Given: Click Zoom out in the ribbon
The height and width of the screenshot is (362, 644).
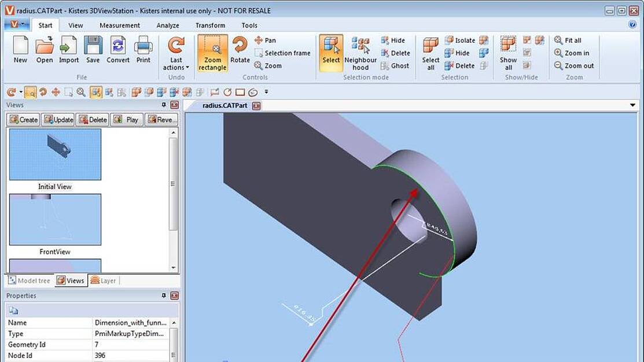Looking at the screenshot, I should click(574, 66).
